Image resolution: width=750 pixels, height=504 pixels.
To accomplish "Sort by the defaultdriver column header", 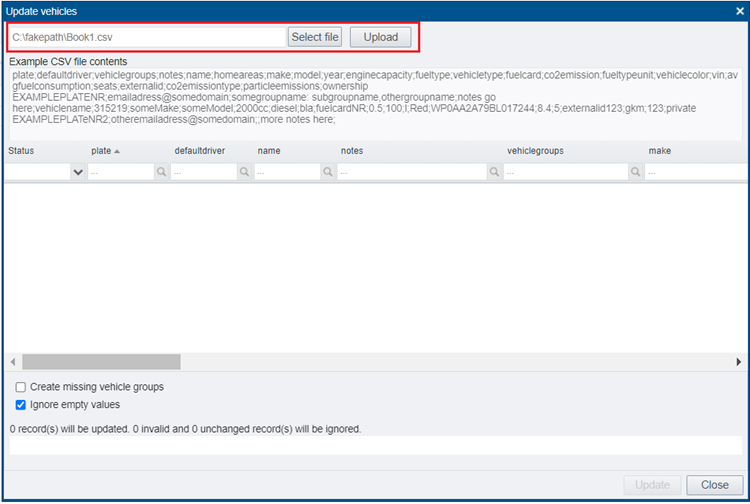I will point(199,151).
